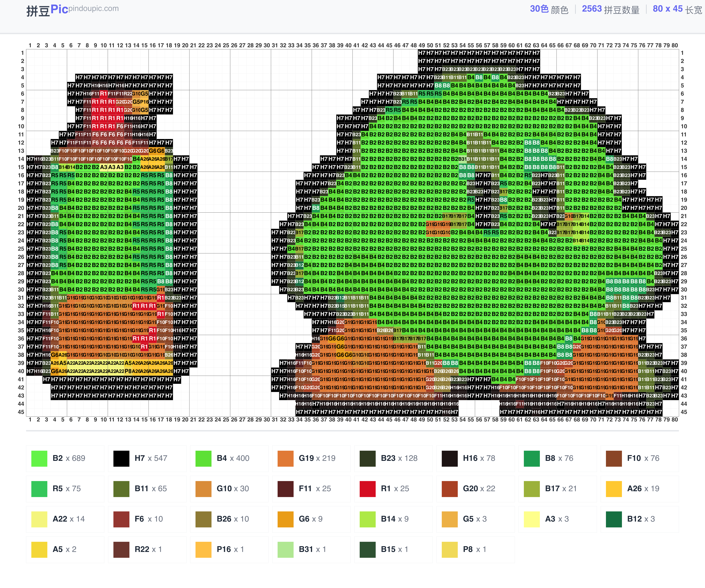Select the B4 green swatch
The width and height of the screenshot is (705, 588).
pyautogui.click(x=204, y=458)
